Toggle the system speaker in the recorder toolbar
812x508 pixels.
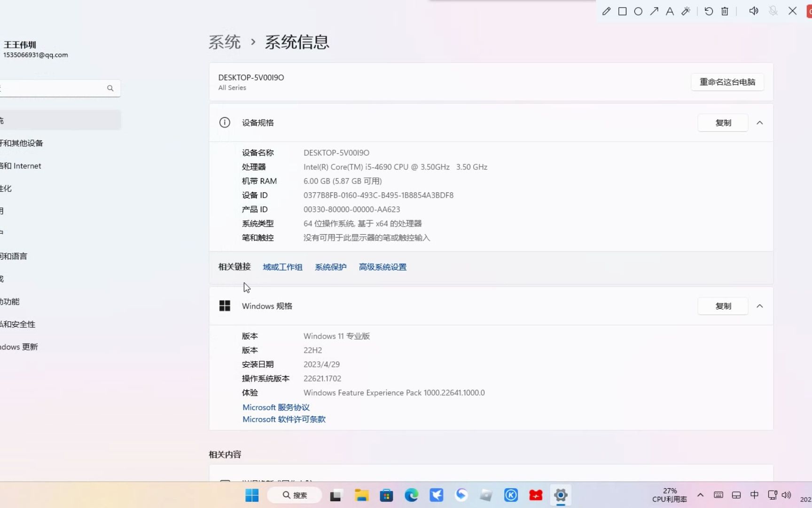click(x=754, y=11)
